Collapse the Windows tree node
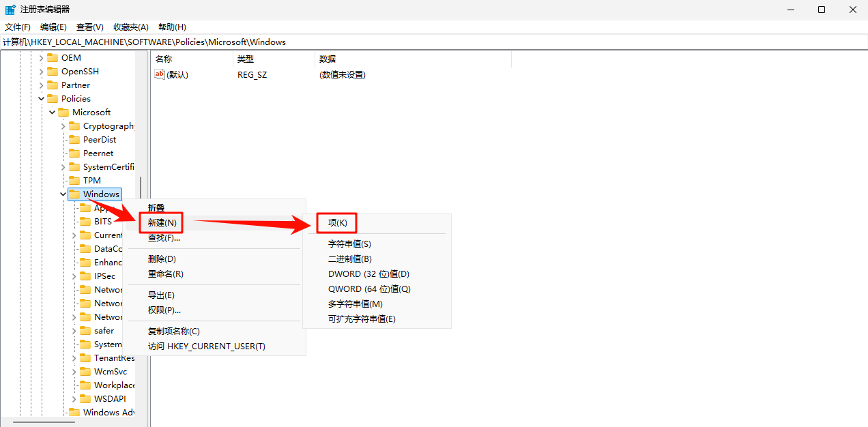 (x=63, y=194)
